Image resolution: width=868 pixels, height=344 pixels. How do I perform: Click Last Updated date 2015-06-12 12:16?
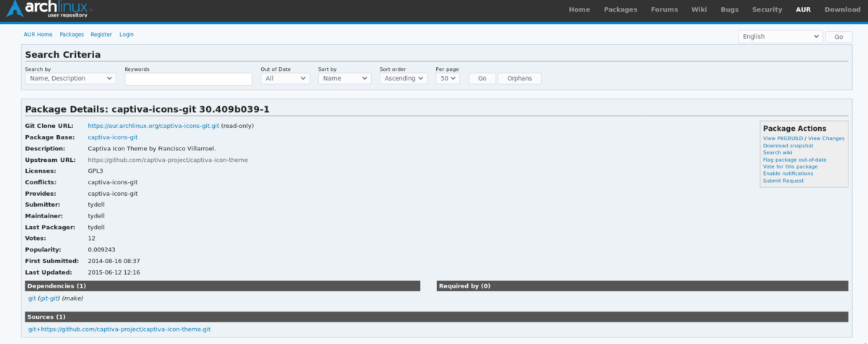click(114, 272)
